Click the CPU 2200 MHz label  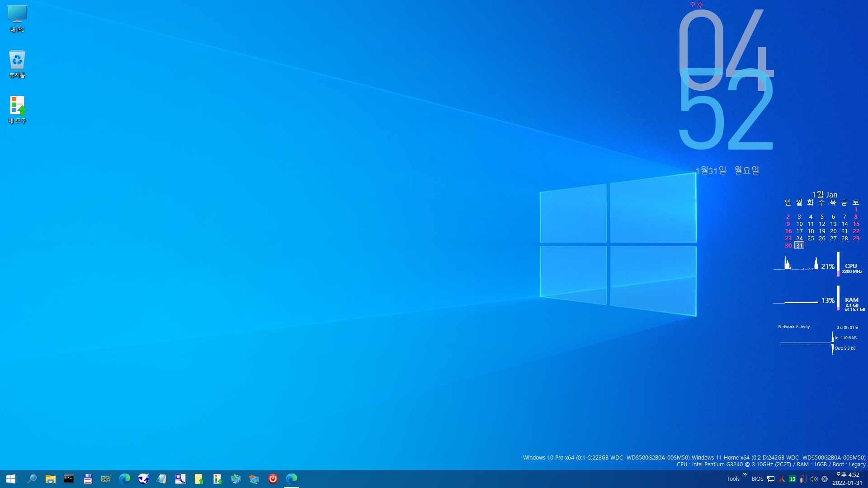852,272
